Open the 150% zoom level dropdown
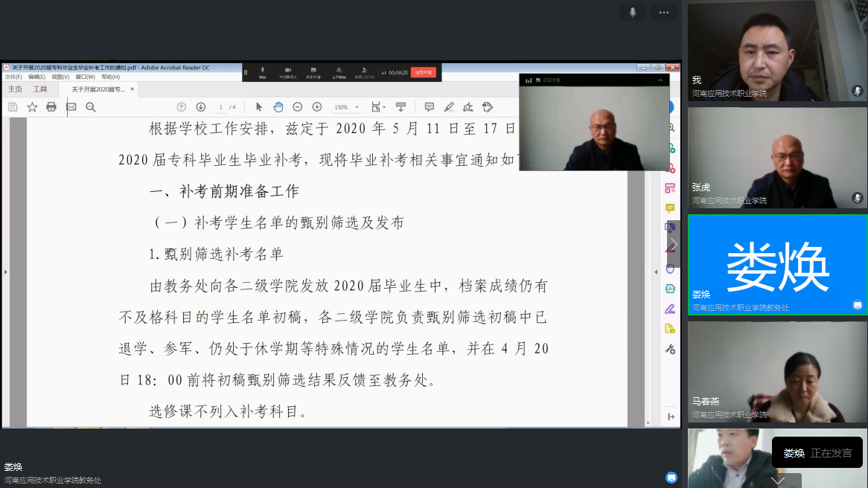 pos(346,107)
